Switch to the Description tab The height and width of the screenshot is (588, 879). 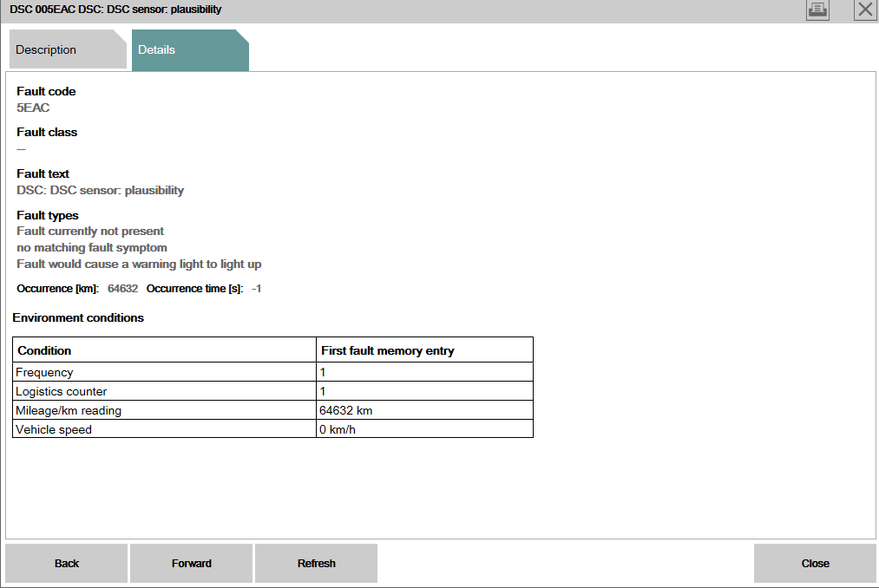pyautogui.click(x=68, y=50)
